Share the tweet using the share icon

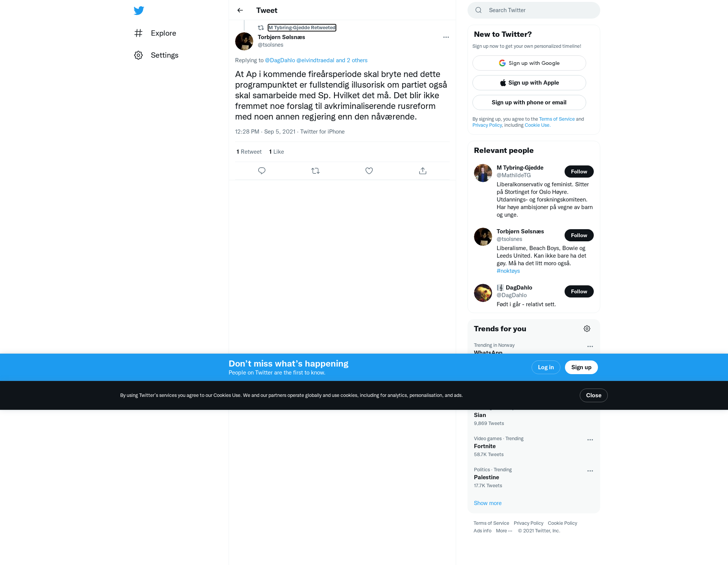(423, 171)
